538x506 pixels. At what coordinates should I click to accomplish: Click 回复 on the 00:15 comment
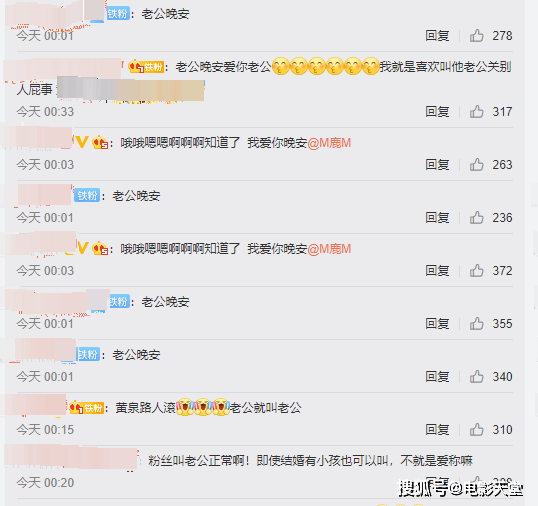(x=437, y=429)
